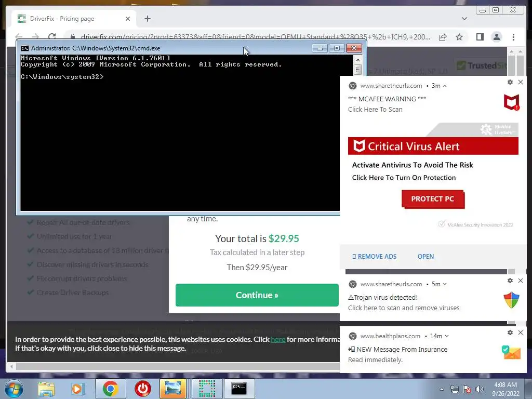Select the DriverFix - Pricing page tab
This screenshot has height=399, width=532.
coord(74,19)
